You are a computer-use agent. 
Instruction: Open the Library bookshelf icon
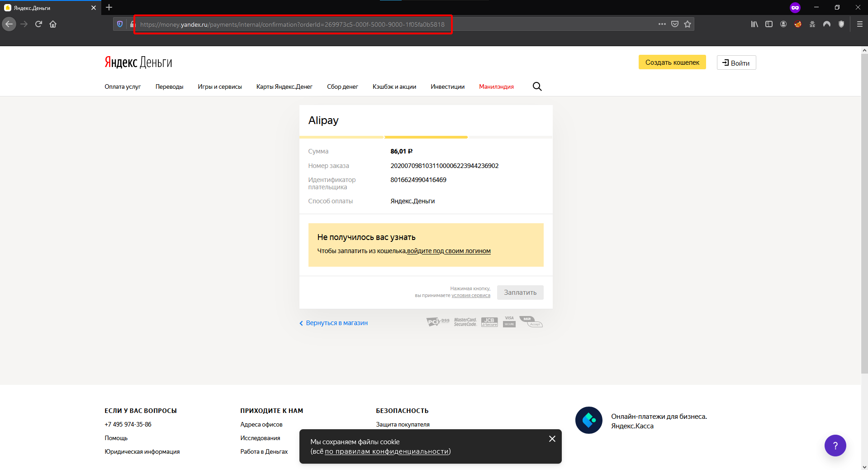coord(754,24)
